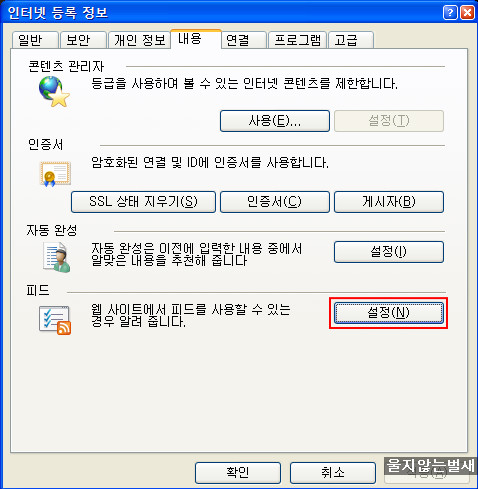This screenshot has height=489, width=478.
Task: Click the RSS feed checklist icon
Action: coord(55,320)
